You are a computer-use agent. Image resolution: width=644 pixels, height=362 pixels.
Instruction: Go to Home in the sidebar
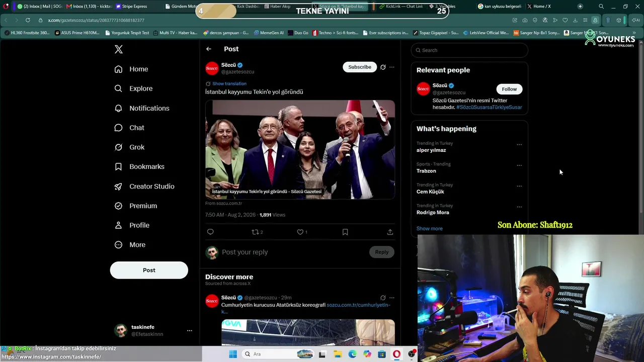pos(131,69)
